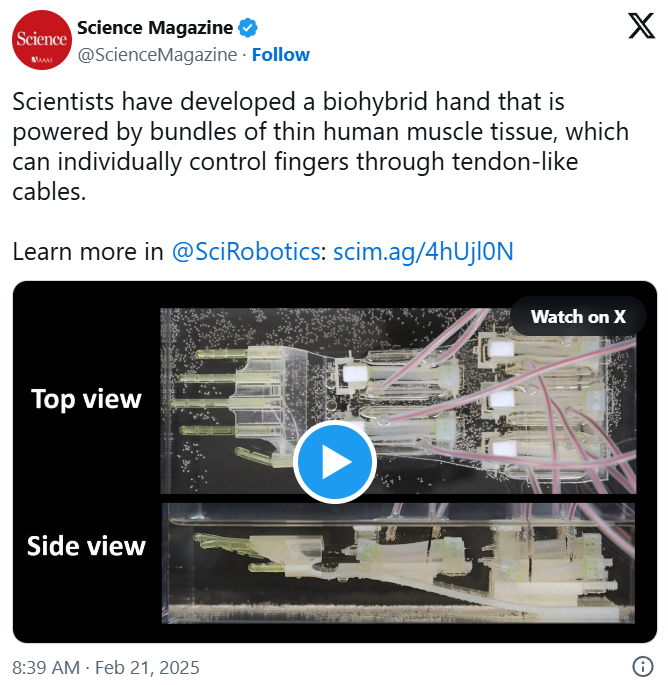
Task: Open the X logo in the corner
Action: click(641, 26)
